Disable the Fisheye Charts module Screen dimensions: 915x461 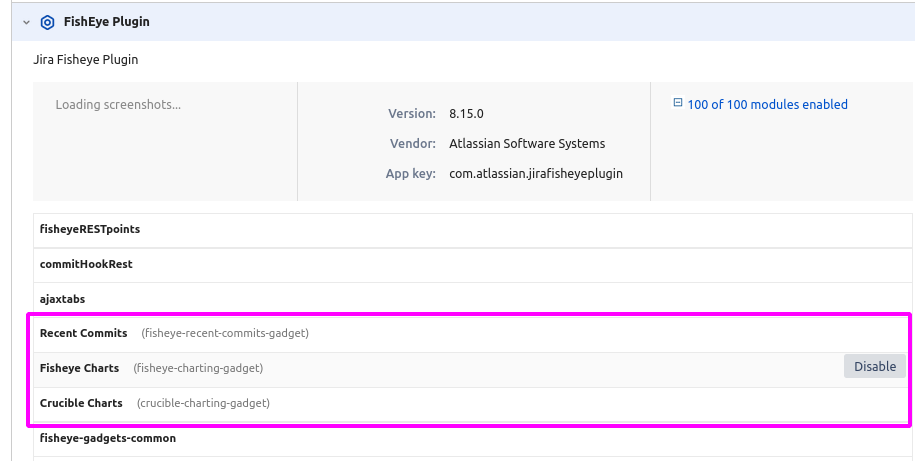pos(875,366)
